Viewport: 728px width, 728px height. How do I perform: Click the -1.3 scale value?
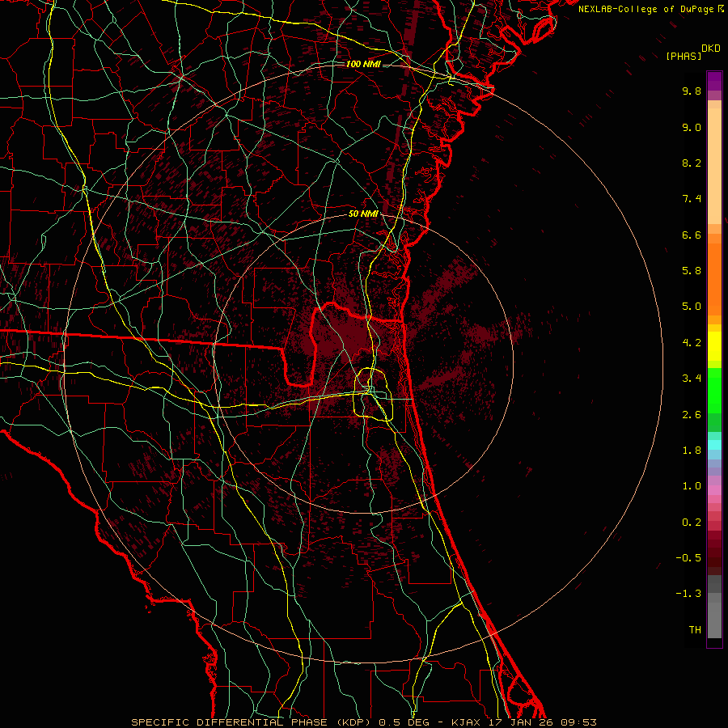(x=688, y=594)
